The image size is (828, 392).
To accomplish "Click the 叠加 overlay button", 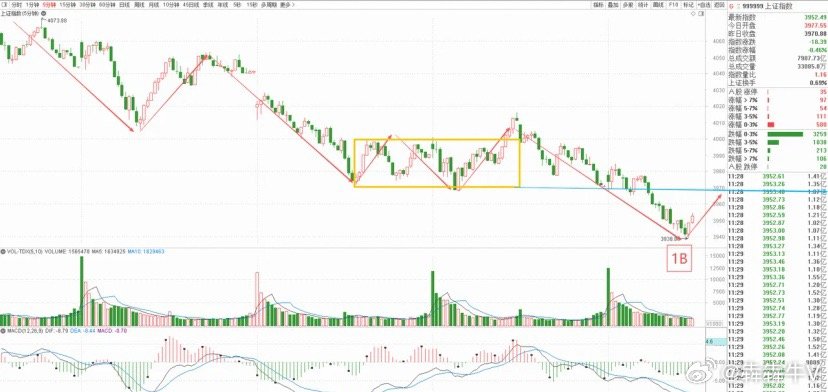I will (x=613, y=5).
